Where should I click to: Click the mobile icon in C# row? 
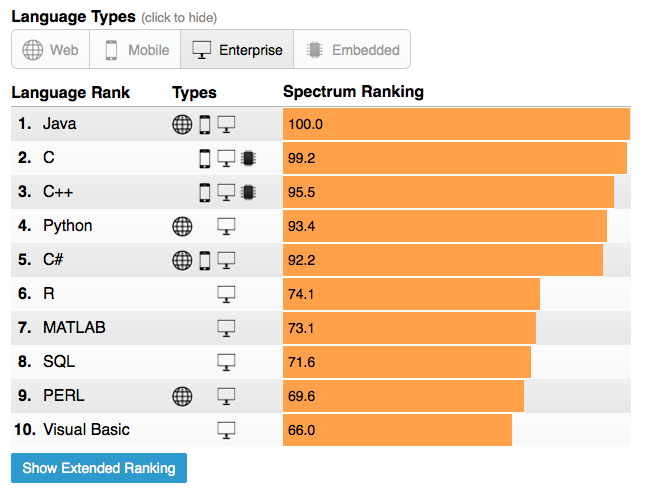(205, 261)
